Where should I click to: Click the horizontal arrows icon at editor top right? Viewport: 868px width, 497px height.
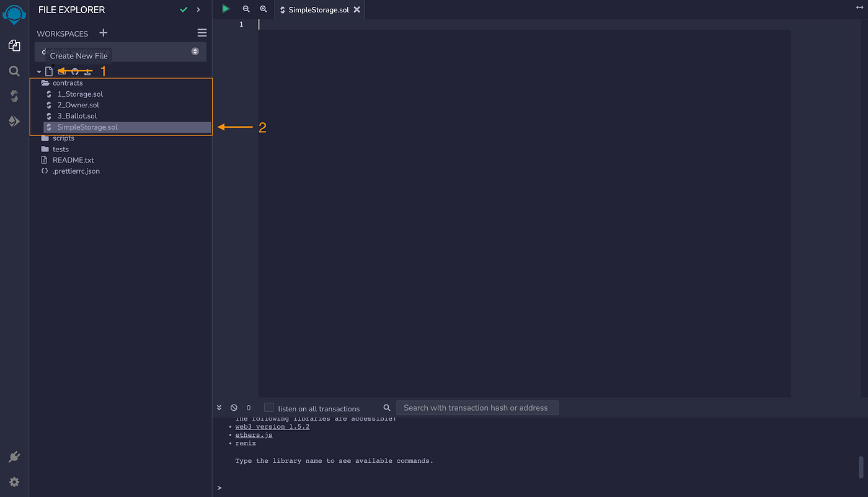click(859, 7)
